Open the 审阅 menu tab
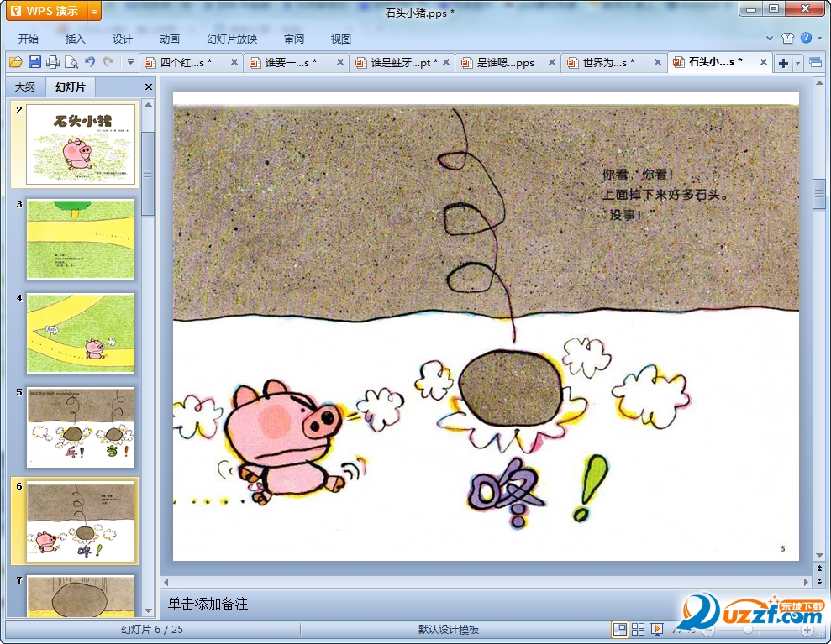 (x=293, y=39)
